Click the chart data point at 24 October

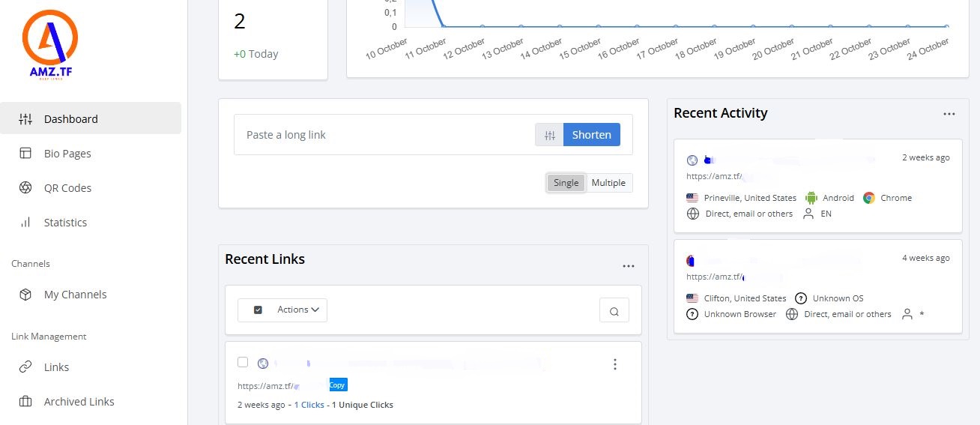(x=947, y=27)
